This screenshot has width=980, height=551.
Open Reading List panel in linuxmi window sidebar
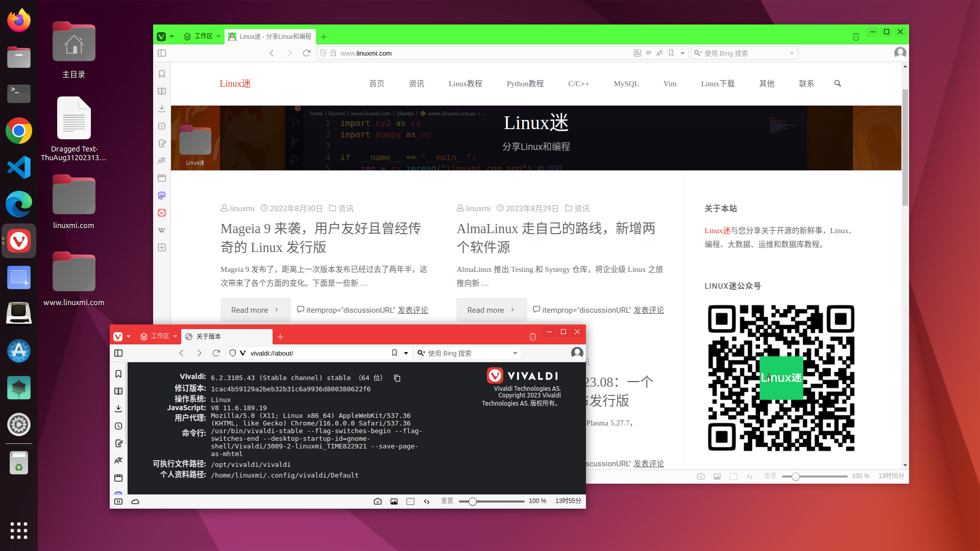click(162, 91)
